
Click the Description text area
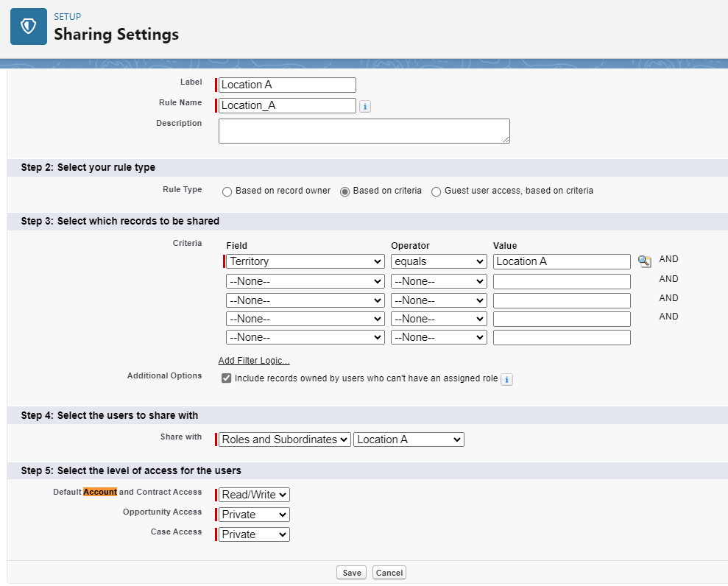coord(364,131)
